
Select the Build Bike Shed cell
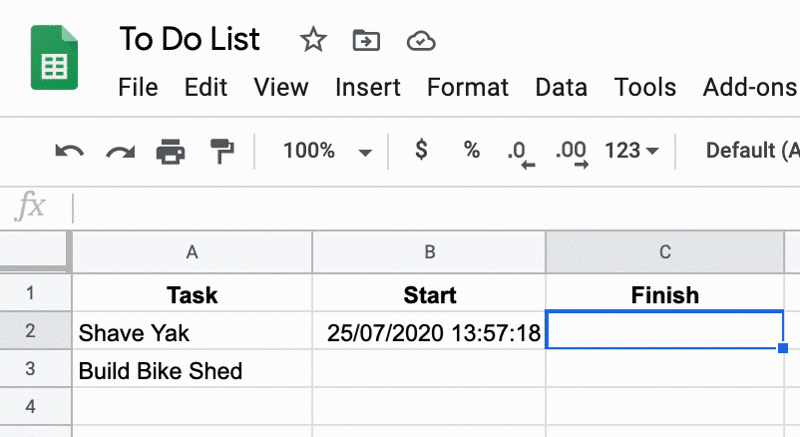click(192, 369)
